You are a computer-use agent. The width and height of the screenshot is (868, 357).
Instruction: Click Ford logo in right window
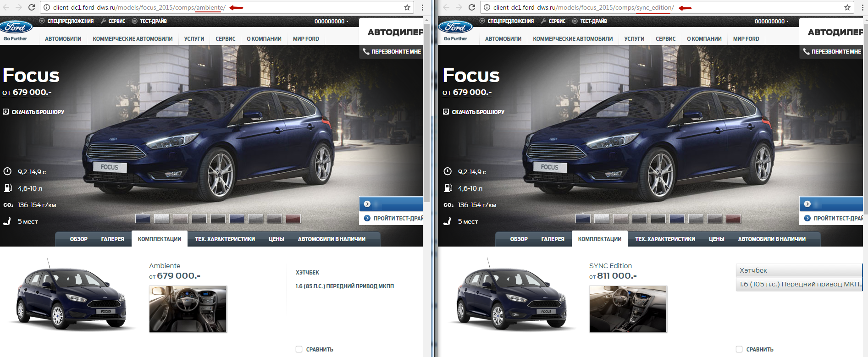(456, 27)
